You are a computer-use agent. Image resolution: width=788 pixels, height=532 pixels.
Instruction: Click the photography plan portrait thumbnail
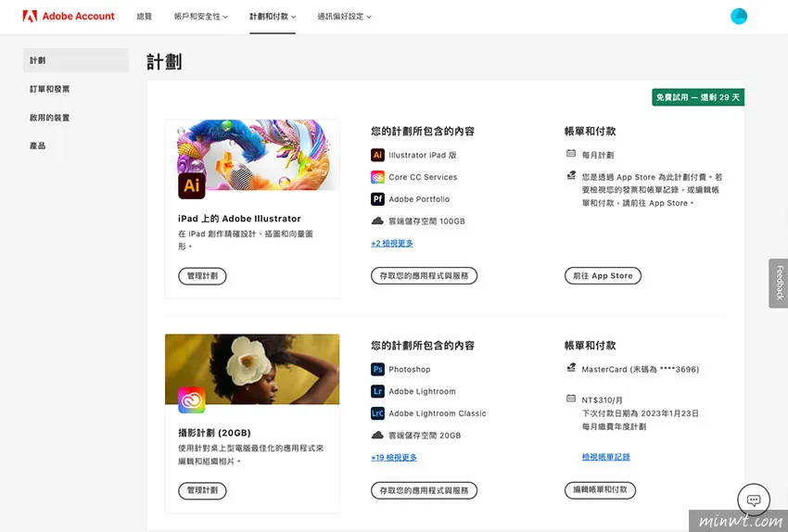252,368
